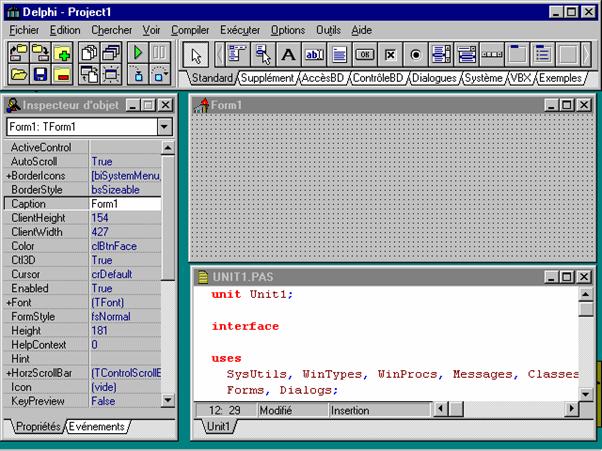Click the Open File folder icon

[x=18, y=74]
